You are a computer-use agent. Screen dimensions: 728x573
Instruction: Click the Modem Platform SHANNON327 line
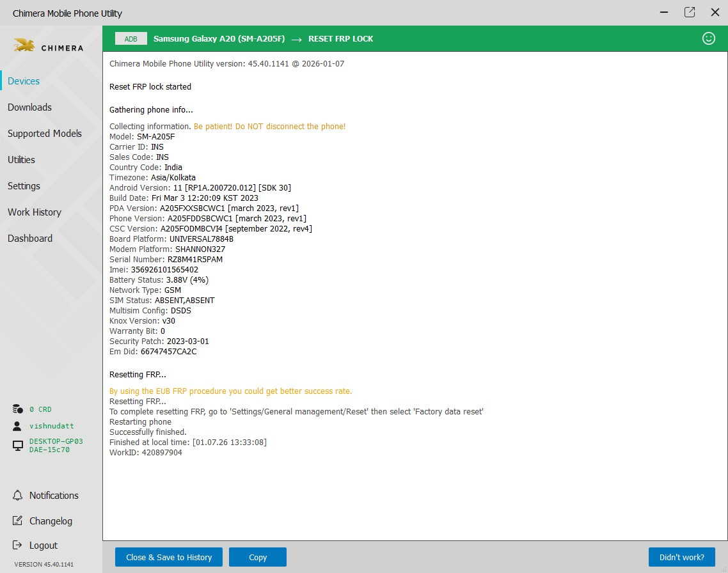pos(167,249)
